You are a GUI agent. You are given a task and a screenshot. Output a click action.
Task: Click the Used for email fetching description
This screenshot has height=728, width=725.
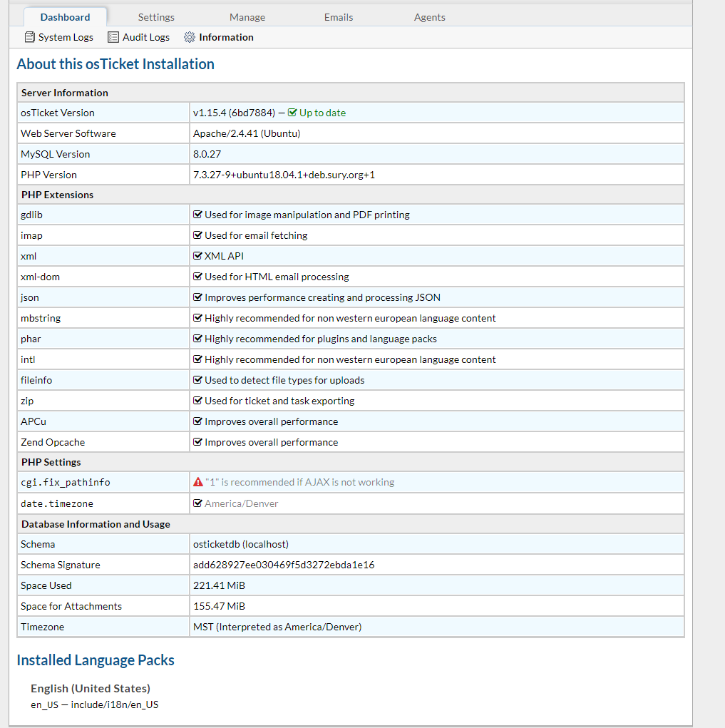pos(256,235)
